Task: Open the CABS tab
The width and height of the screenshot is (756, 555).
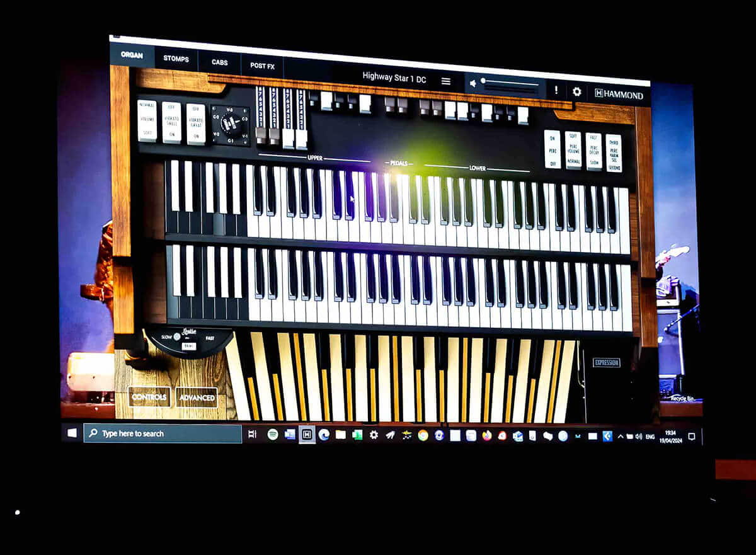Action: (x=219, y=62)
